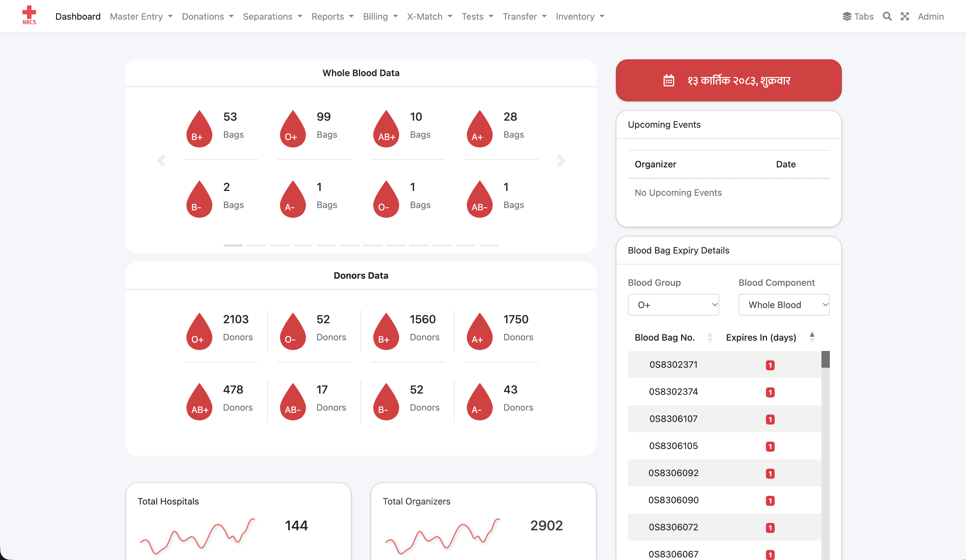Expand the Master Entry menu
Screen dimensions: 966x560
pos(141,16)
